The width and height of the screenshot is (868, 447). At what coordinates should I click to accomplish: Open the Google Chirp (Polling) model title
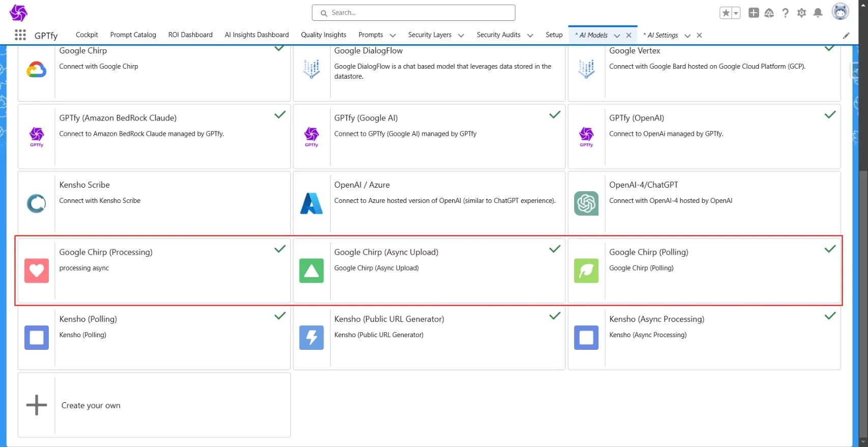tap(648, 252)
